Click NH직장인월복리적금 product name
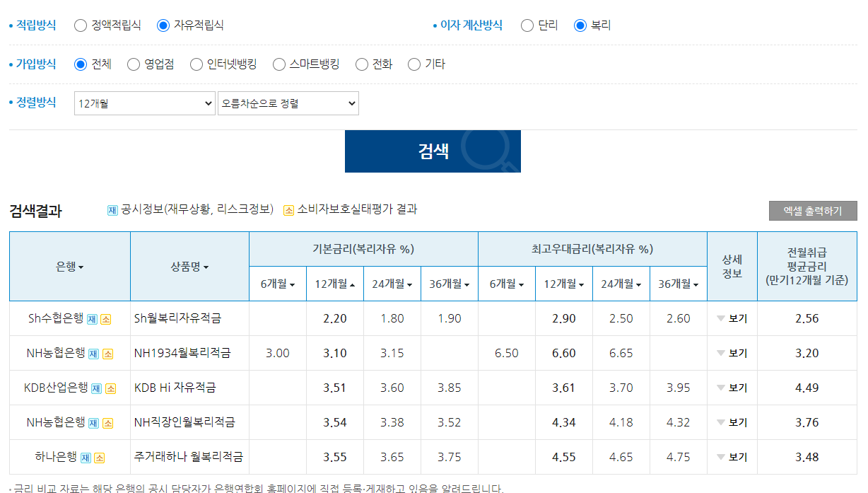The height and width of the screenshot is (493, 868). 184,423
